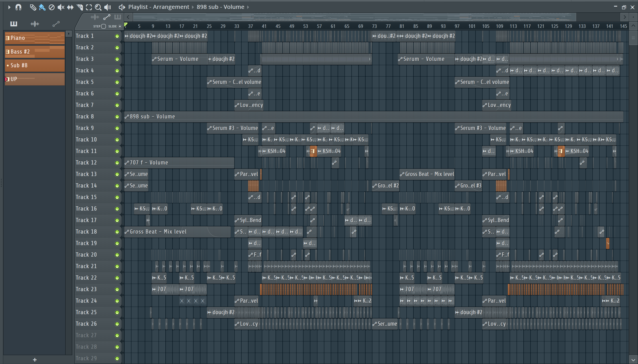
Task: Open the 898 sub - Volume breadcrumb
Action: point(220,7)
